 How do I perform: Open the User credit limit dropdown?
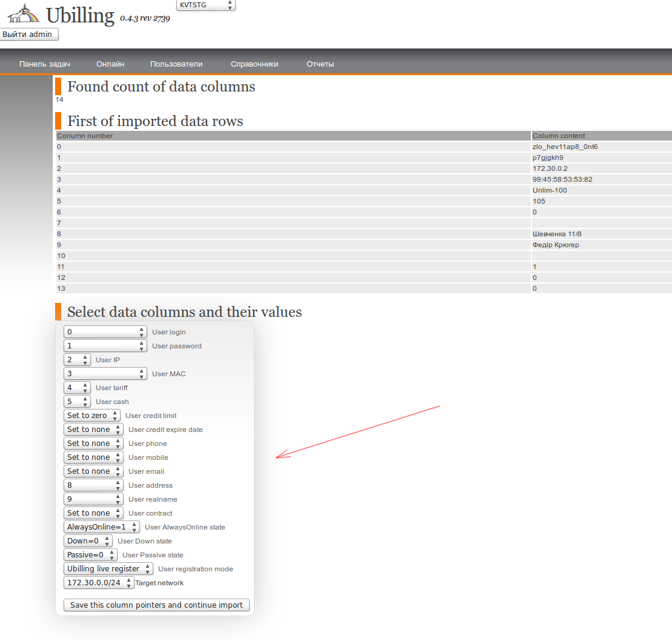click(x=92, y=416)
